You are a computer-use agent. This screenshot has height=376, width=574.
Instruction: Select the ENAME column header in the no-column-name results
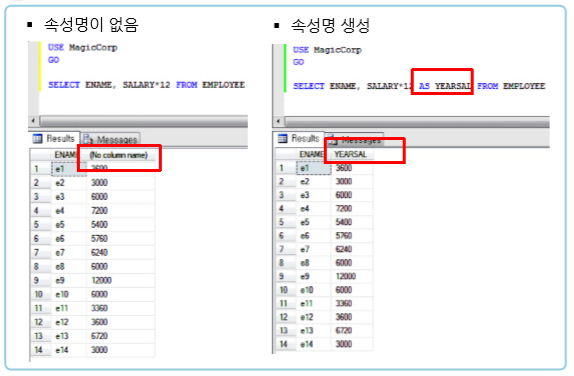[x=68, y=155]
